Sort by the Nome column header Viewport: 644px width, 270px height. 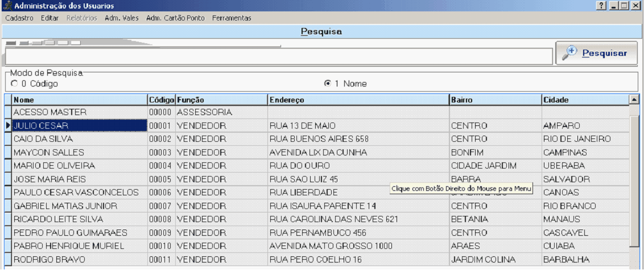click(79, 100)
